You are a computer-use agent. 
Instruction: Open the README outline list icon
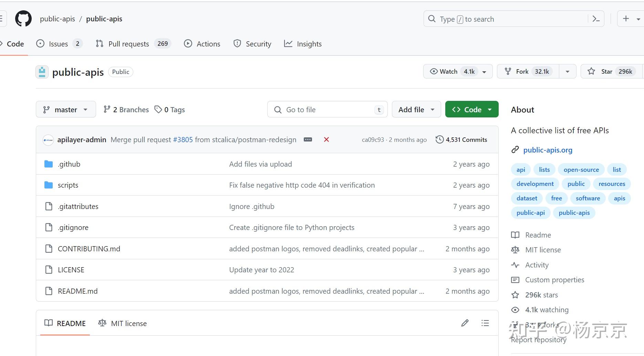click(485, 323)
